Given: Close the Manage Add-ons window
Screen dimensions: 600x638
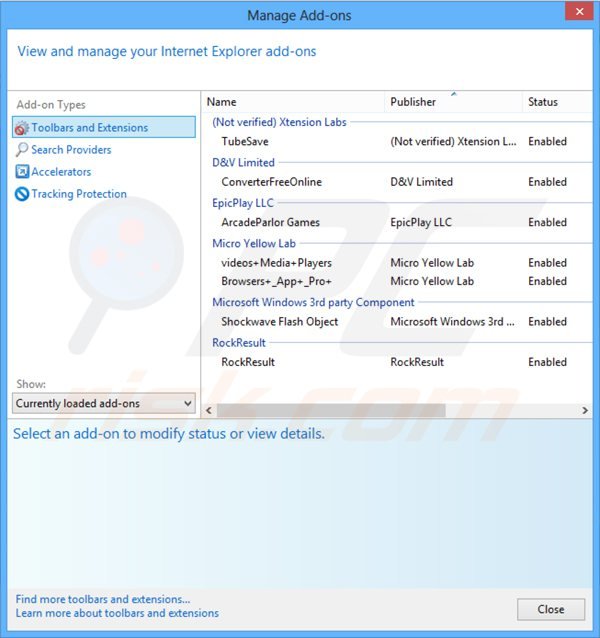Looking at the screenshot, I should point(579,11).
